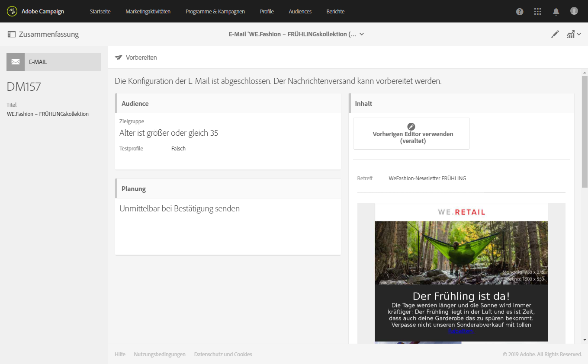Open the apps grid switcher icon
This screenshot has width=588, height=364.
538,12
